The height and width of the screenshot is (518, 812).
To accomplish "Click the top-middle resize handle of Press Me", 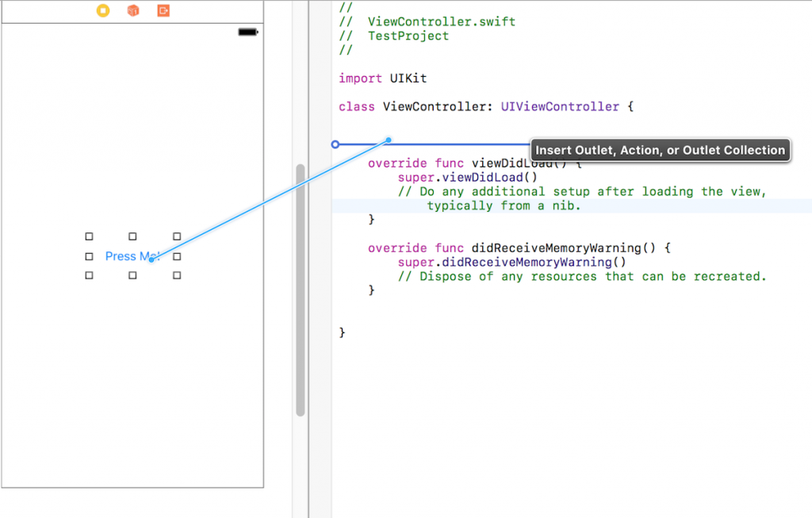I will point(132,236).
